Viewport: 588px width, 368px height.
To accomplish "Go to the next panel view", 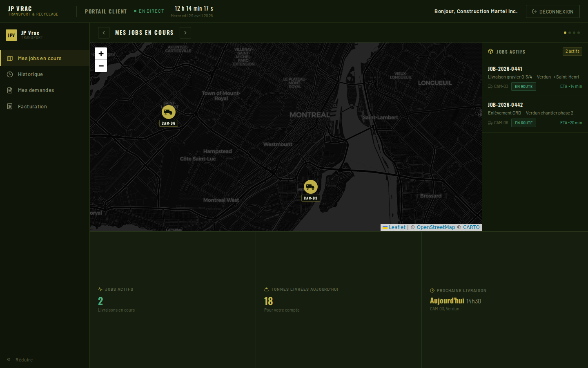I will coord(185,33).
